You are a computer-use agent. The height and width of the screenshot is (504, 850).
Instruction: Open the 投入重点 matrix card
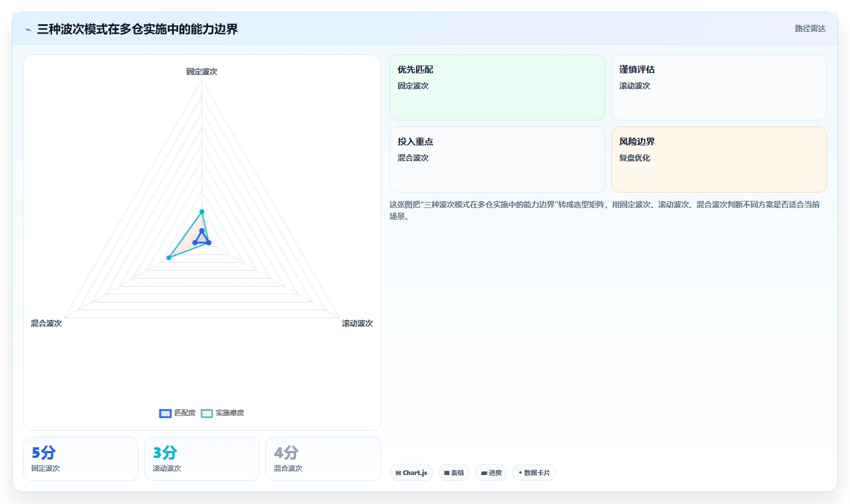pyautogui.click(x=497, y=160)
